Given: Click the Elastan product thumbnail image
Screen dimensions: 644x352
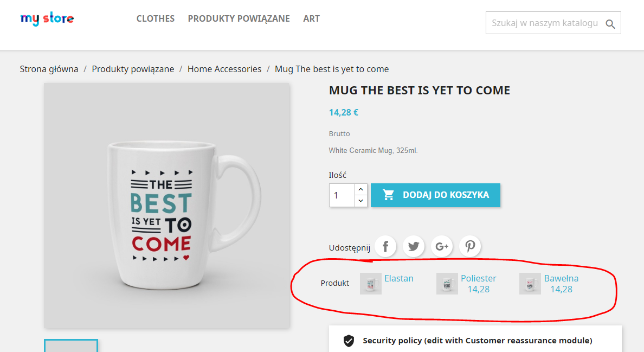Looking at the screenshot, I should point(371,284).
